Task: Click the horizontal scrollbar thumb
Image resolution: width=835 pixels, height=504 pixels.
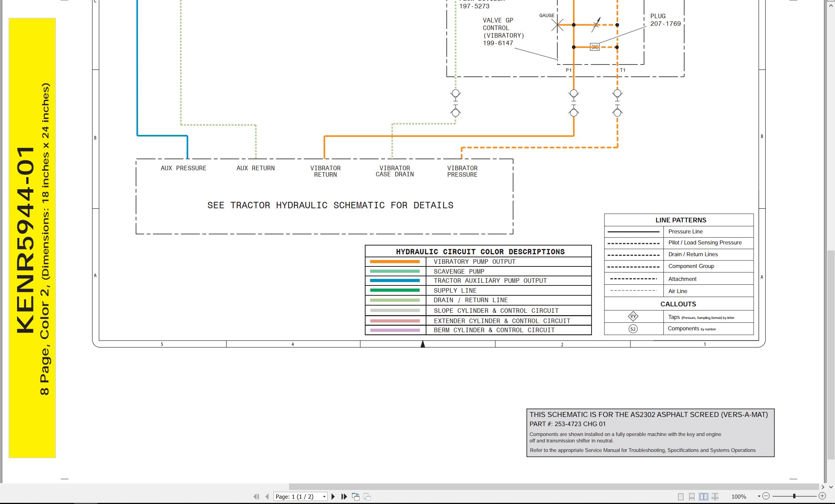Action: (553, 487)
